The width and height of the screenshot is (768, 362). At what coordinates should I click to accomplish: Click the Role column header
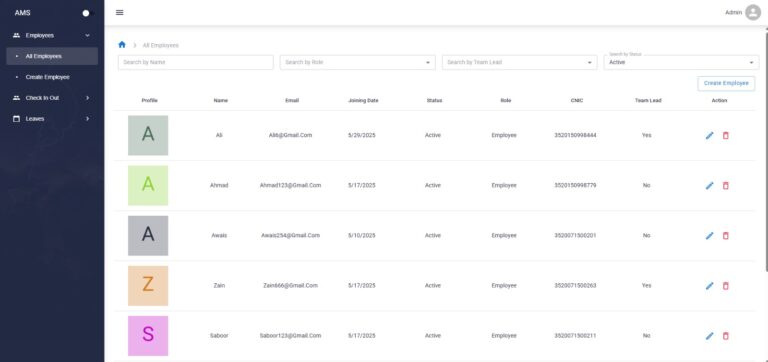click(505, 100)
